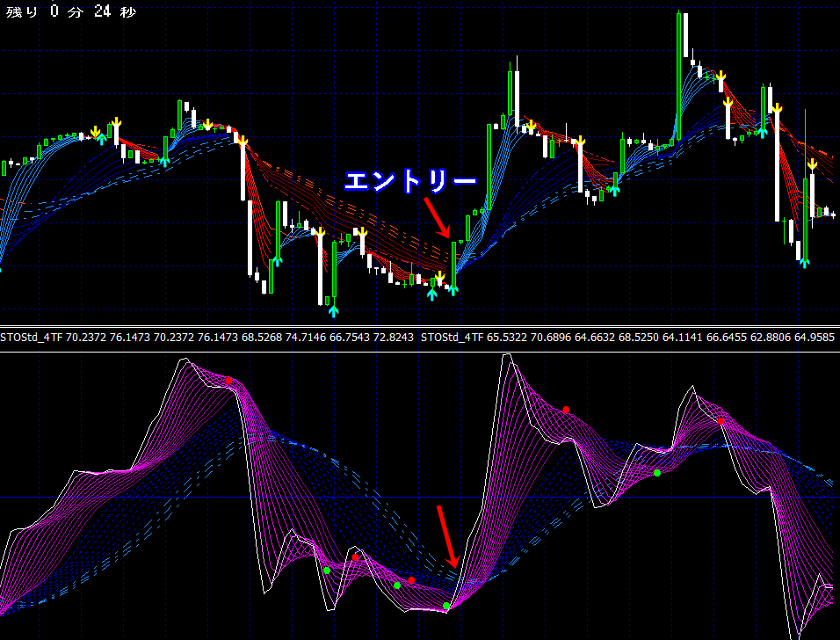The height and width of the screenshot is (640, 840).
Task: Click the red signal dot on the first stochastic peak
Action: pos(228,380)
